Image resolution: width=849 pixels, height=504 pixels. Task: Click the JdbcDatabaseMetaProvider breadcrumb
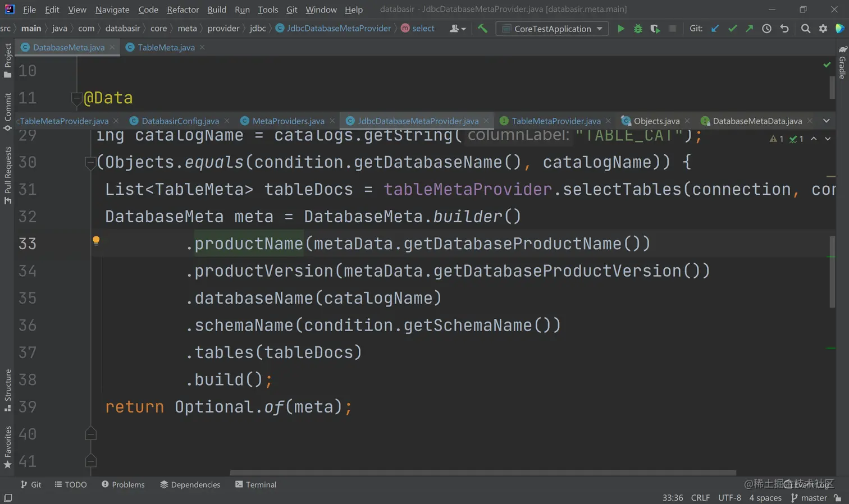333,29
